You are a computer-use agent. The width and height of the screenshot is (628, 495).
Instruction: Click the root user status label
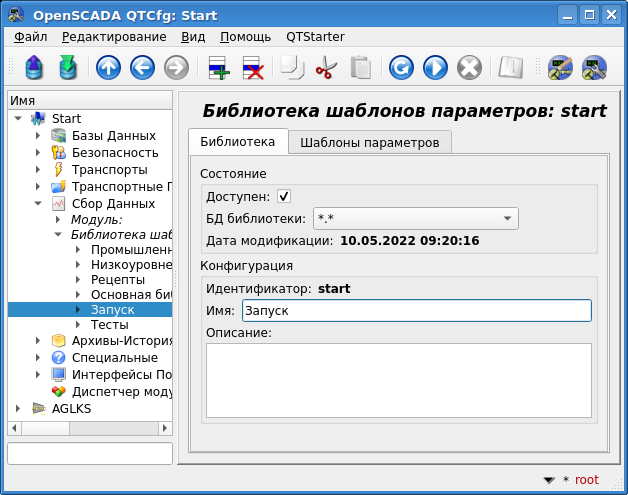(x=587, y=480)
